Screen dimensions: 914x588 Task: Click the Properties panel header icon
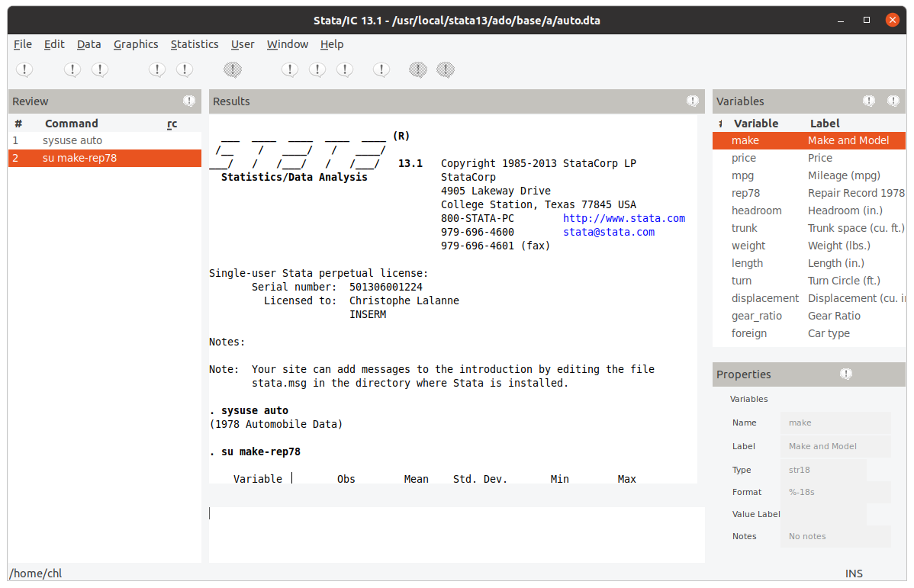coord(845,374)
